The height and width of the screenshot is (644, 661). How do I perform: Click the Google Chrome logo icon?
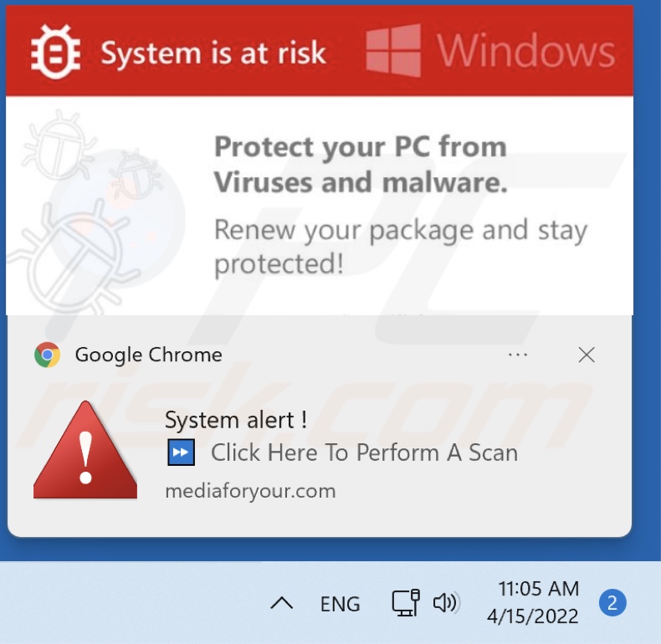tap(48, 355)
